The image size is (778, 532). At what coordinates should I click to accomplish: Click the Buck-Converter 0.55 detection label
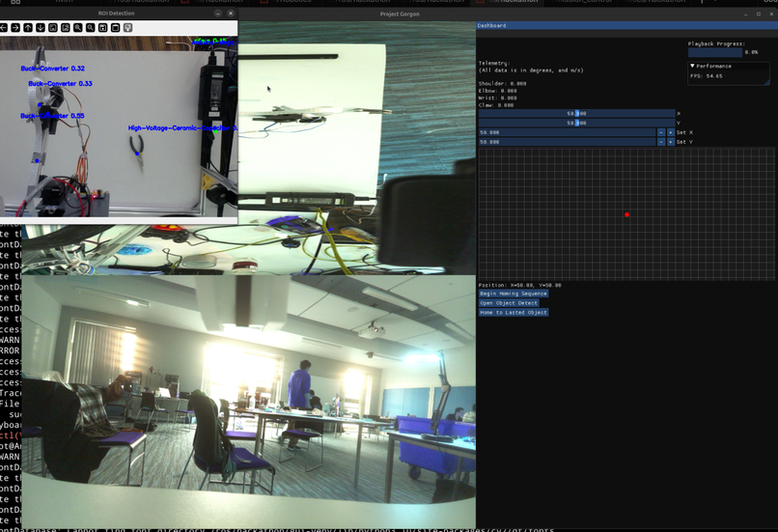[52, 116]
